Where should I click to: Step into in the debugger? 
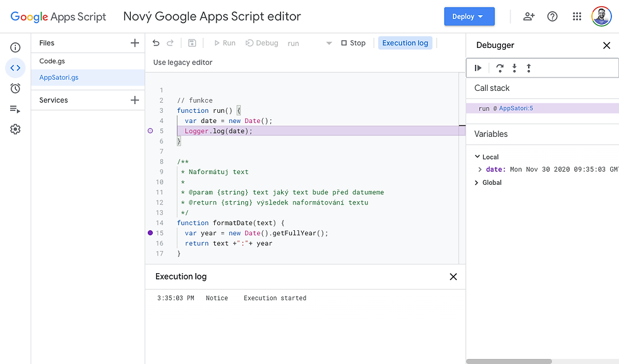click(514, 68)
